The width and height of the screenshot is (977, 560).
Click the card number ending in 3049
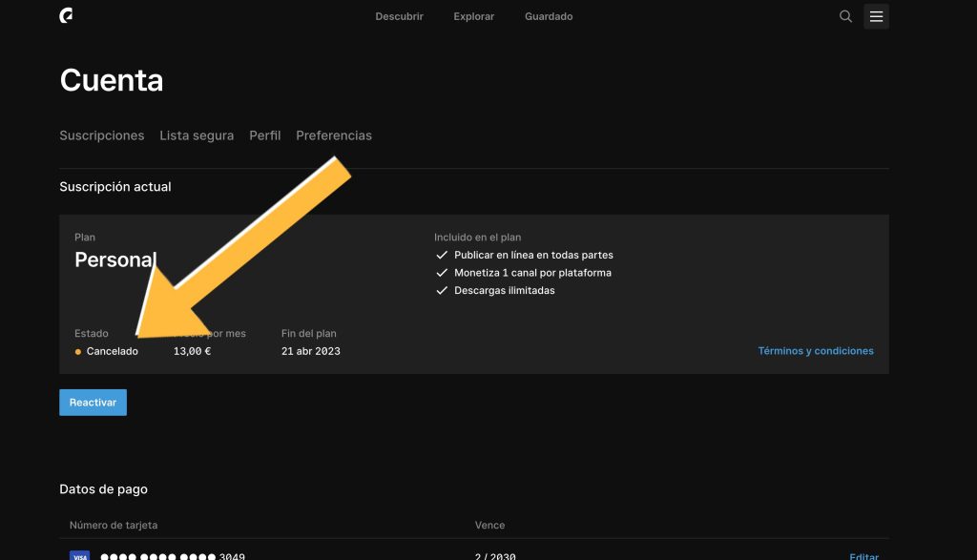click(x=172, y=556)
